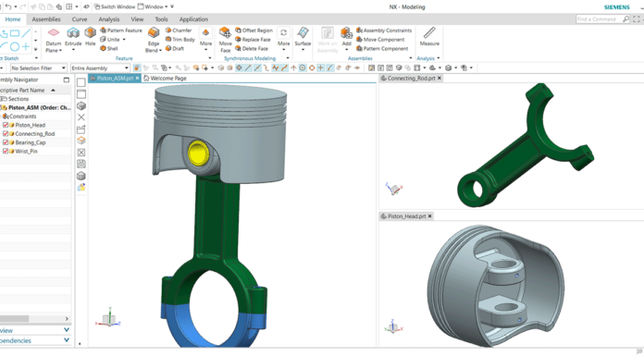Open the Application ribbon tab
644x356 pixels.
(x=193, y=19)
